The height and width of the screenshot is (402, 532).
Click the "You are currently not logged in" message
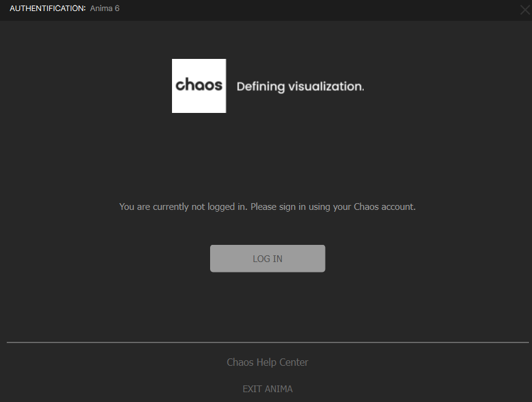click(183, 207)
